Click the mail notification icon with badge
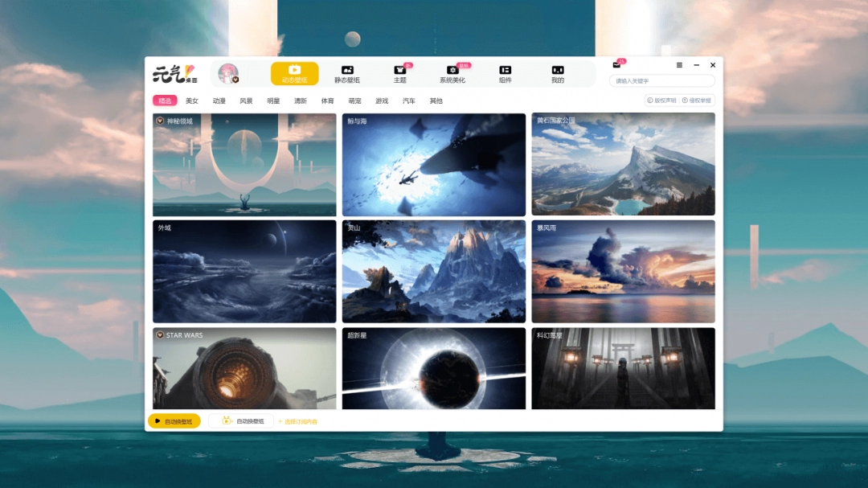This screenshot has width=868, height=488. (617, 64)
